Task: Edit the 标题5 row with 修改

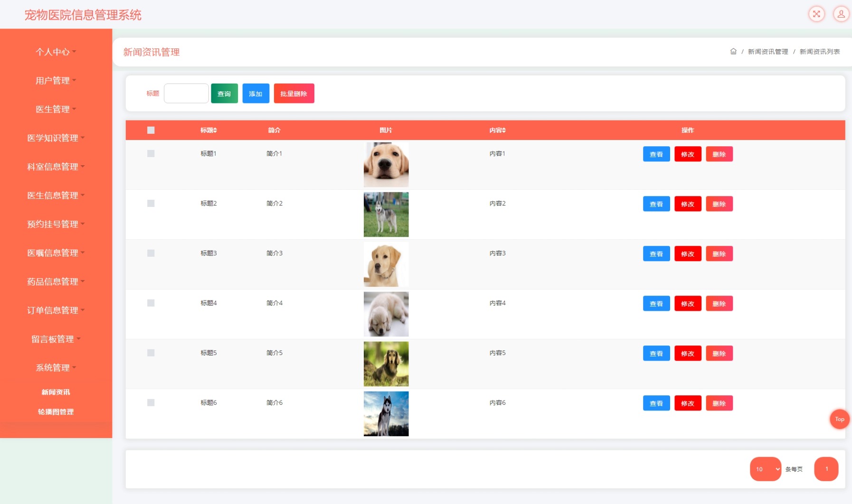Action: [688, 354]
